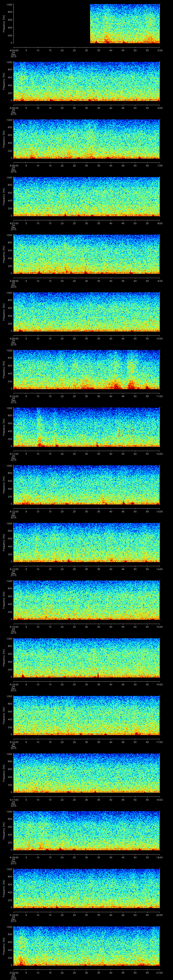Click the 11:00 end time label
173x980 pixels.
tap(159, 396)
